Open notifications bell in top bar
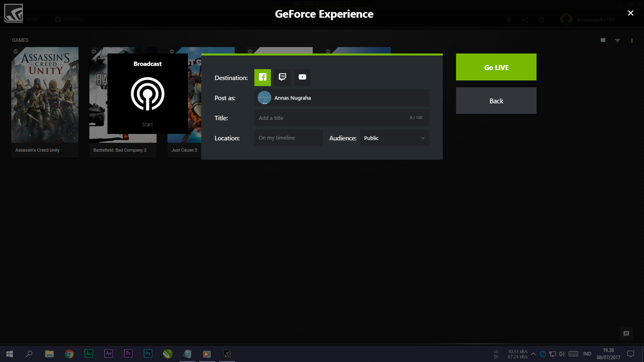The width and height of the screenshot is (644, 362). [509, 19]
